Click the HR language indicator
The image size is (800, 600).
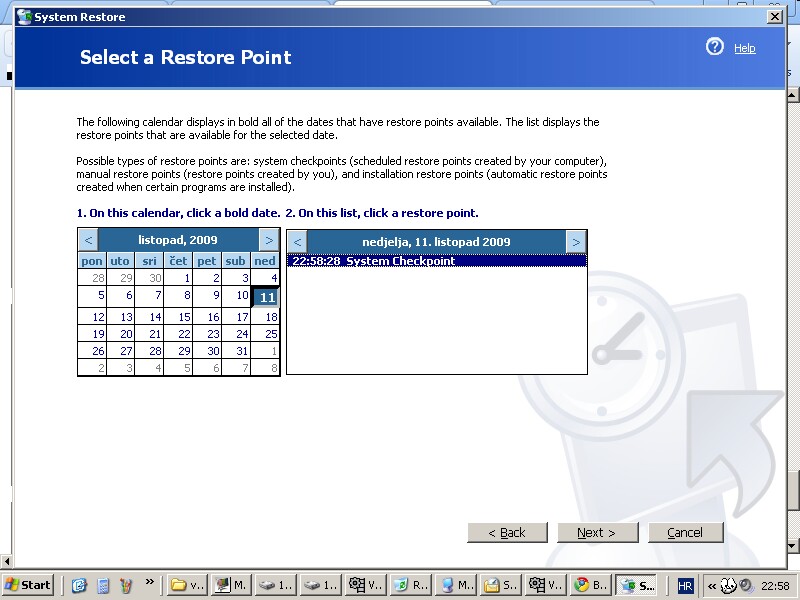(685, 586)
